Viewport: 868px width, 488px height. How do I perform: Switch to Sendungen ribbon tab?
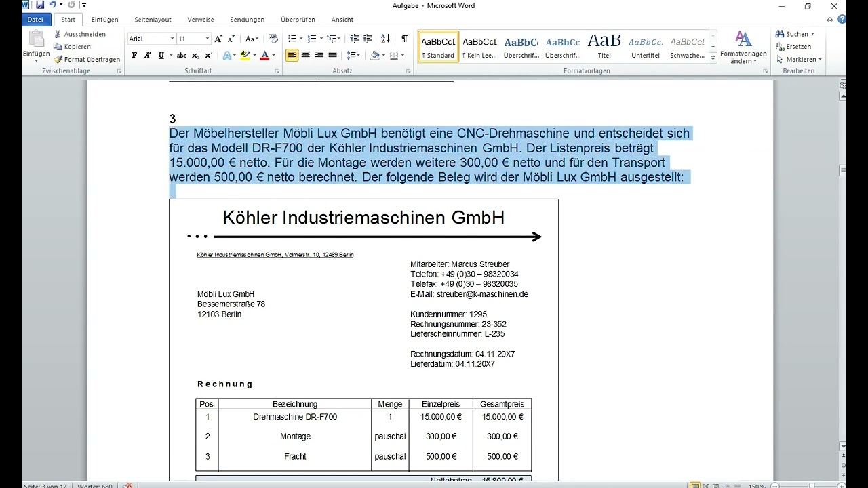[248, 20]
